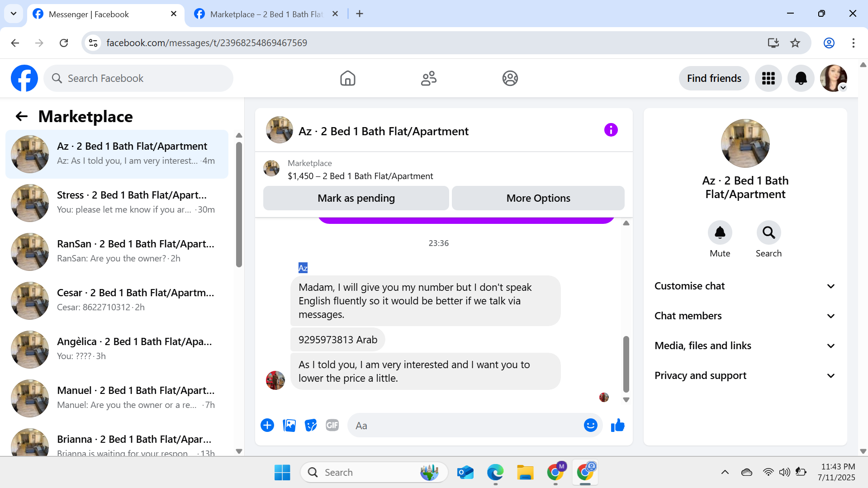Screen dimensions: 868x488
Task: Open new browser tab
Action: [360, 14]
